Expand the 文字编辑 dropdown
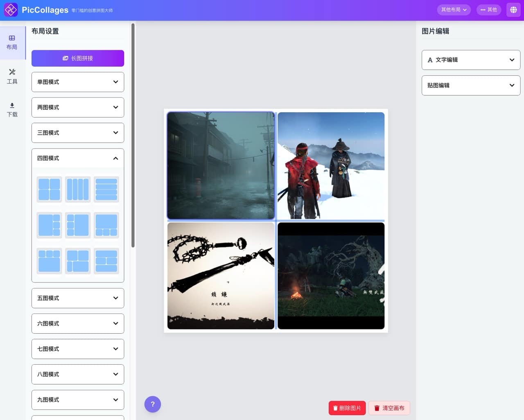Image resolution: width=524 pixels, height=420 pixels. click(x=470, y=60)
